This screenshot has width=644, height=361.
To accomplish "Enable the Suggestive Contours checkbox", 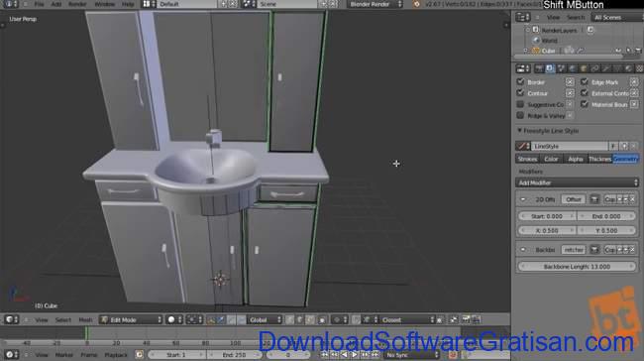I will 520,104.
